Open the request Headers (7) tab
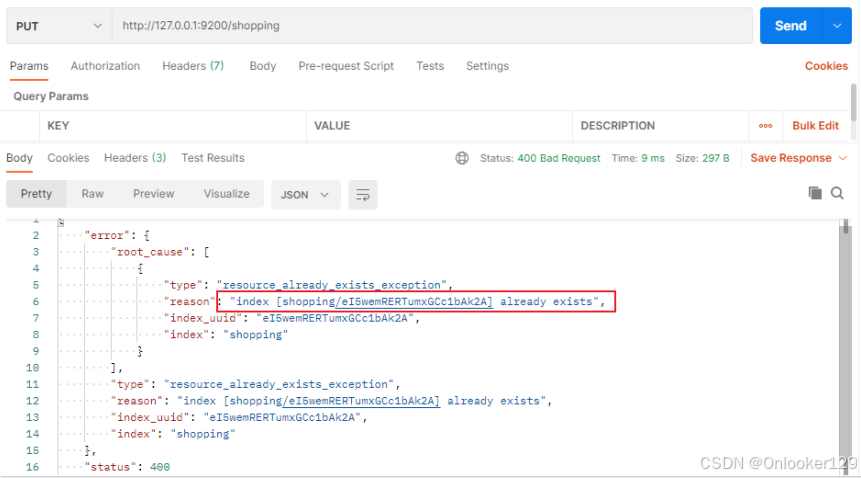 pyautogui.click(x=193, y=66)
